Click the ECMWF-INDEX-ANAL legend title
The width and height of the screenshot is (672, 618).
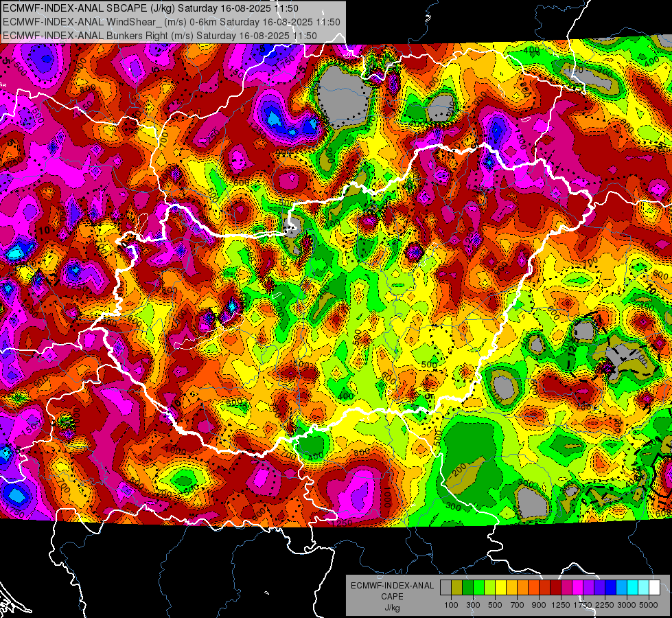[392, 586]
